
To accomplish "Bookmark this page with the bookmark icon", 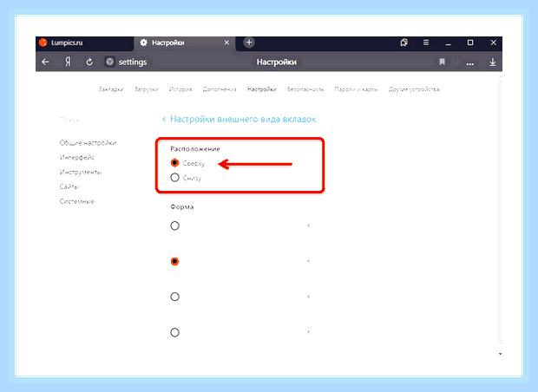I will pos(442,62).
